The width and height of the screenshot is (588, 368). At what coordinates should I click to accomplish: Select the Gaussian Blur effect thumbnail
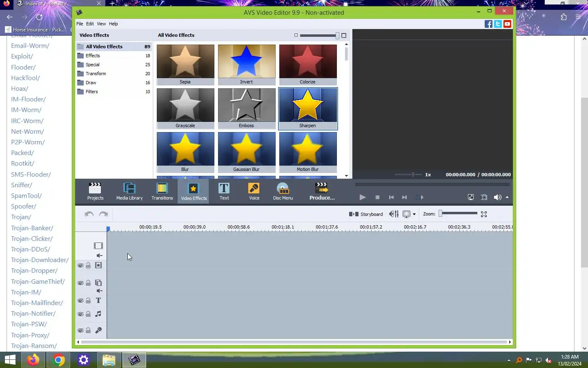click(247, 152)
